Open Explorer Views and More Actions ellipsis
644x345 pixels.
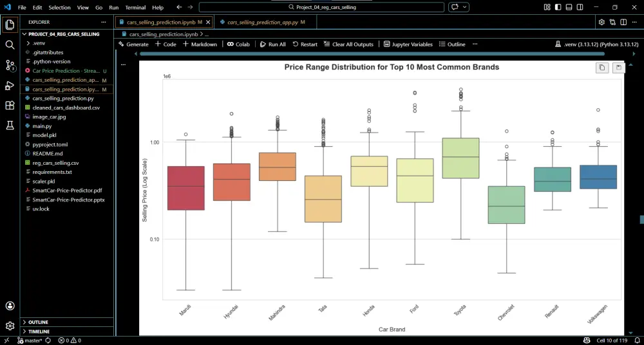click(x=104, y=22)
